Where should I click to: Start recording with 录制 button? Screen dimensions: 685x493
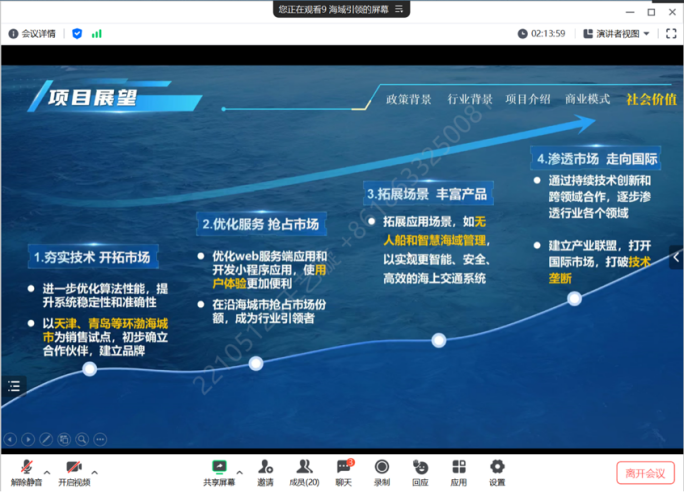pos(381,471)
